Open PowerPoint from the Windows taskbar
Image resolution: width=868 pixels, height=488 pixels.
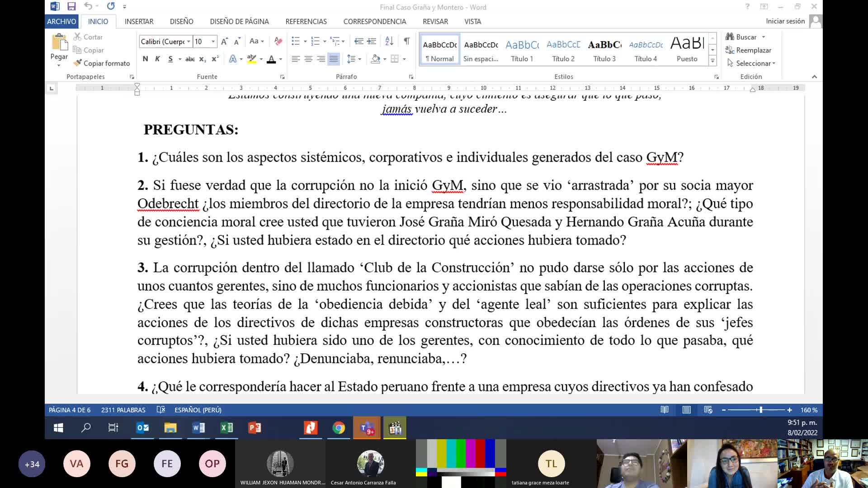(255, 427)
